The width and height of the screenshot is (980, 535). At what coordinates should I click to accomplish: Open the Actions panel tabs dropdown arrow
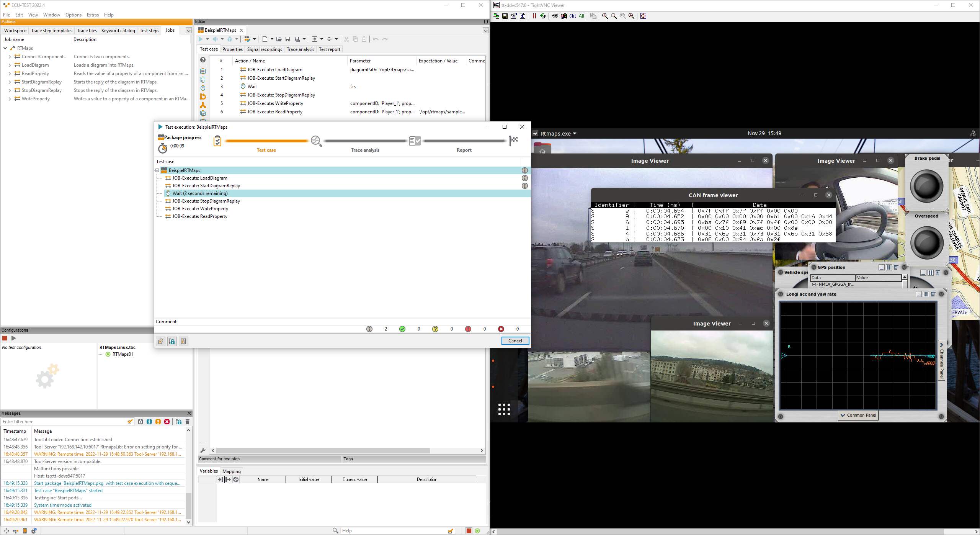[188, 31]
